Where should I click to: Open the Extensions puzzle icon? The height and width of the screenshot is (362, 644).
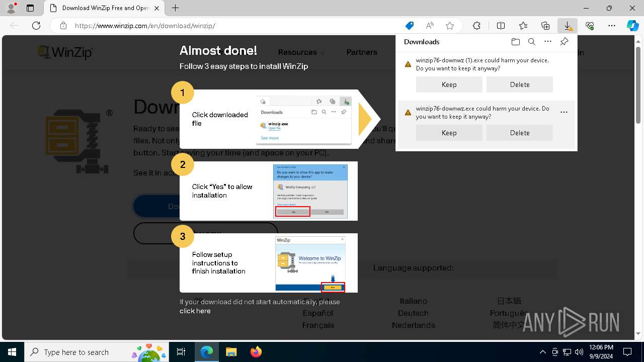[476, 26]
